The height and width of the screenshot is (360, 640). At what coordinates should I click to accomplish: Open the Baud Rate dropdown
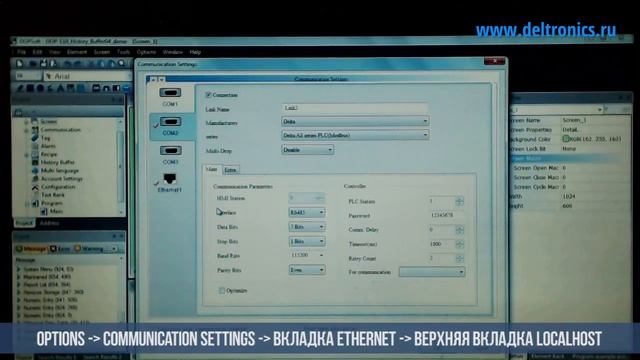click(307, 256)
